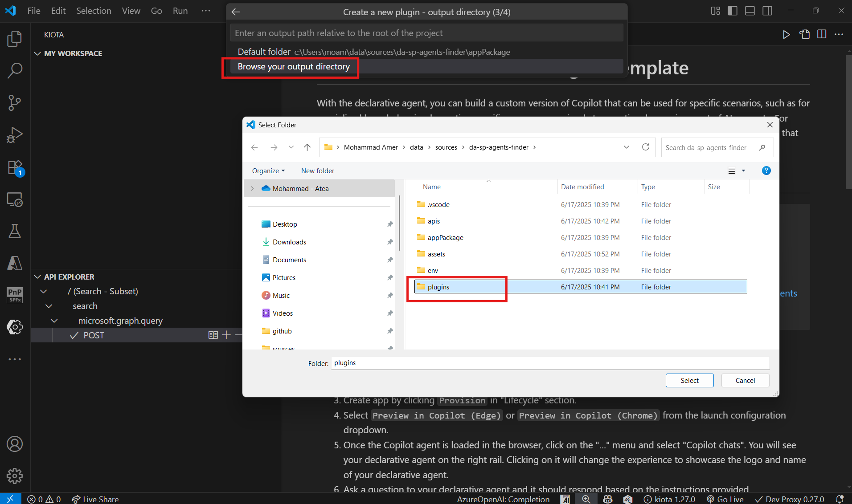The width and height of the screenshot is (852, 504).
Task: Refresh the Select Folder dialog listing
Action: click(x=646, y=147)
